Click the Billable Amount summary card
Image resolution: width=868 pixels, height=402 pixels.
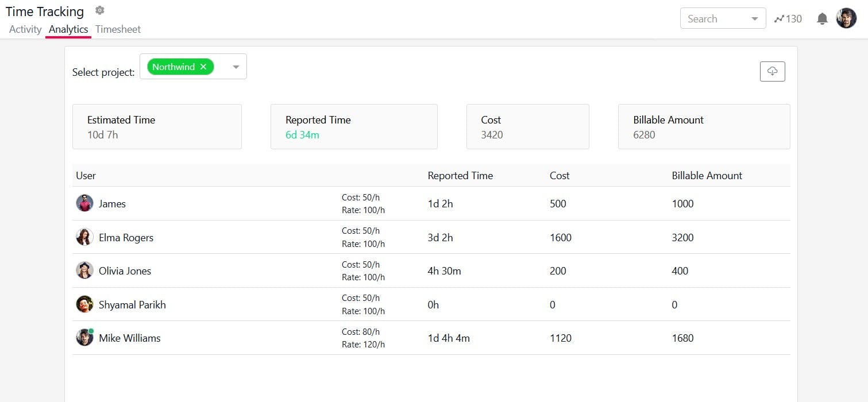[704, 127]
